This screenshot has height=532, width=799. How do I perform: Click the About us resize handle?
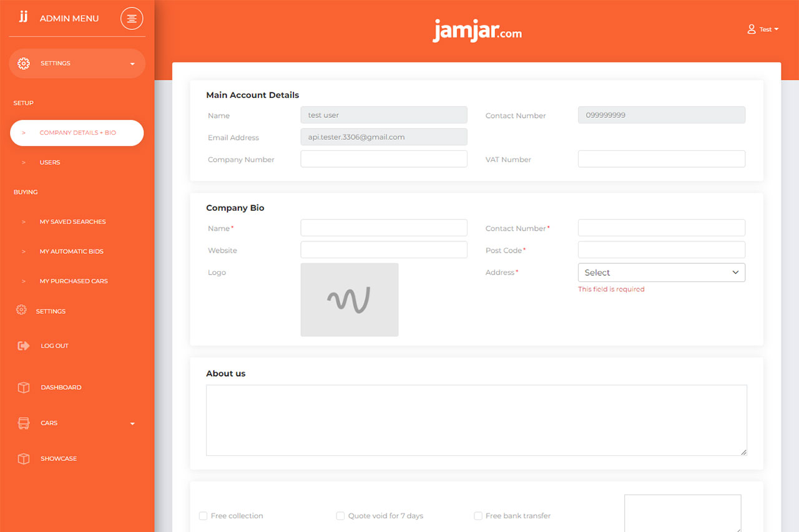click(743, 452)
